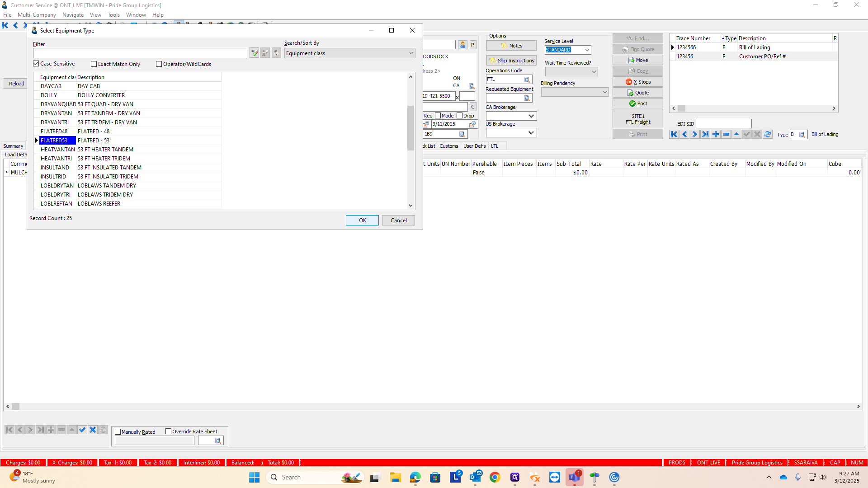This screenshot has width=868, height=488.
Task: Click the Operations Code lookup icon
Action: click(527, 80)
